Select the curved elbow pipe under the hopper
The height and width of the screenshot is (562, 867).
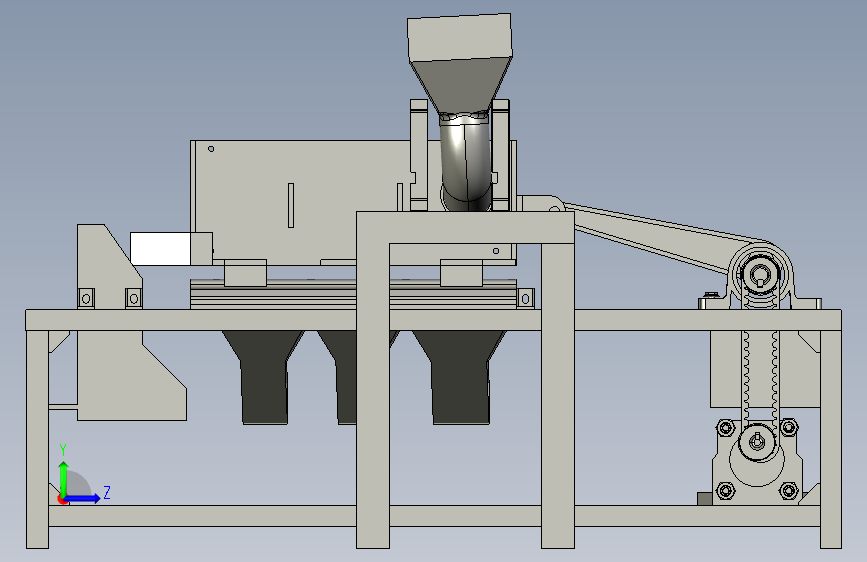click(466, 162)
